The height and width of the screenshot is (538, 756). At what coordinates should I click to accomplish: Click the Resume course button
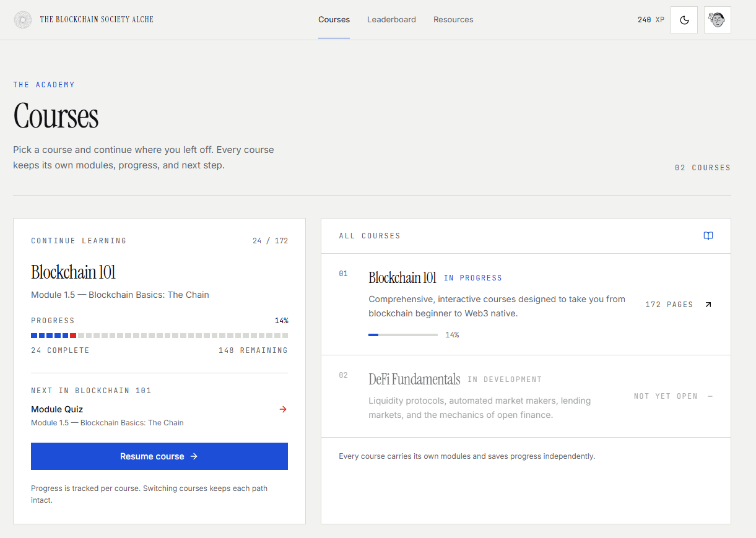[159, 456]
